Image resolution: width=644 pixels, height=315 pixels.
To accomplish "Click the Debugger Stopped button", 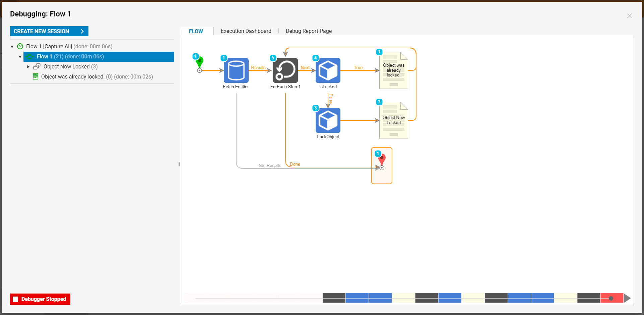I will click(x=40, y=299).
